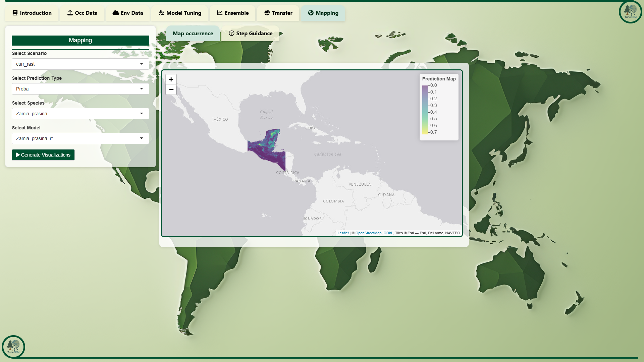644x362 pixels.
Task: Open the Occ Data upload tab
Action: pyautogui.click(x=82, y=13)
